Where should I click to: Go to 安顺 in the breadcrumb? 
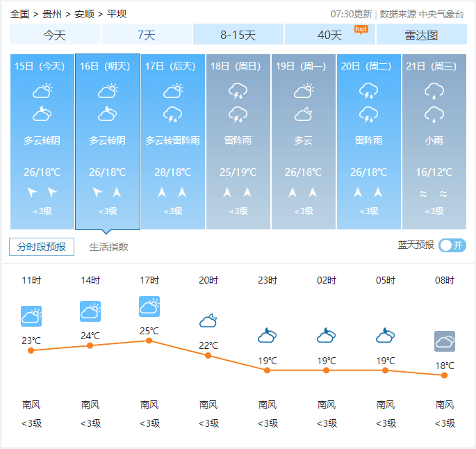84,14
